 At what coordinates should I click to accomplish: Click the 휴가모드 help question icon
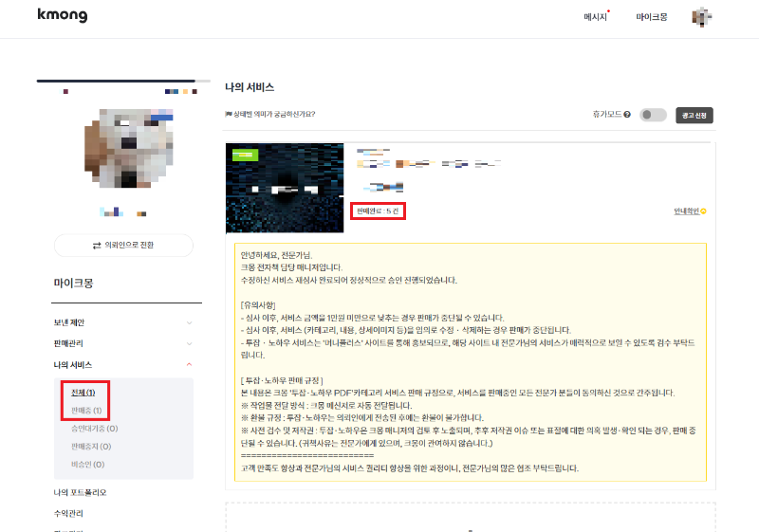(x=627, y=115)
